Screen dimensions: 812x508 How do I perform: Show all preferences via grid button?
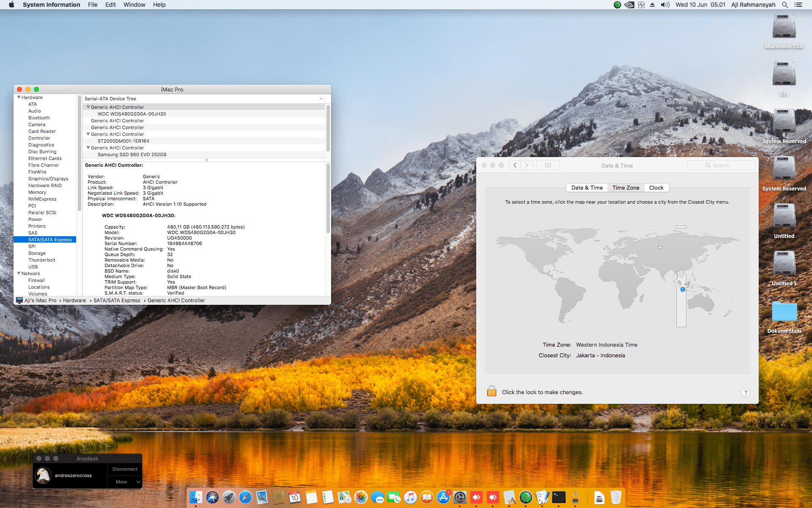(548, 165)
